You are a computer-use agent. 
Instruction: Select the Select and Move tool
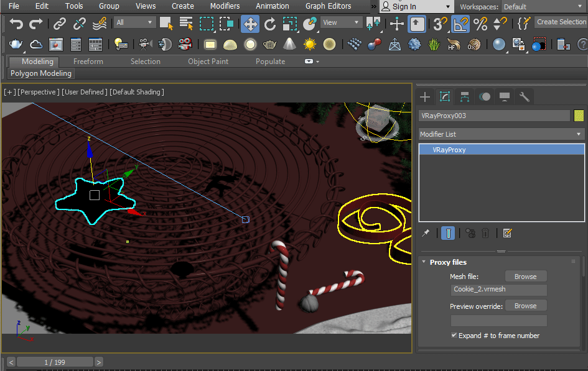pyautogui.click(x=250, y=24)
